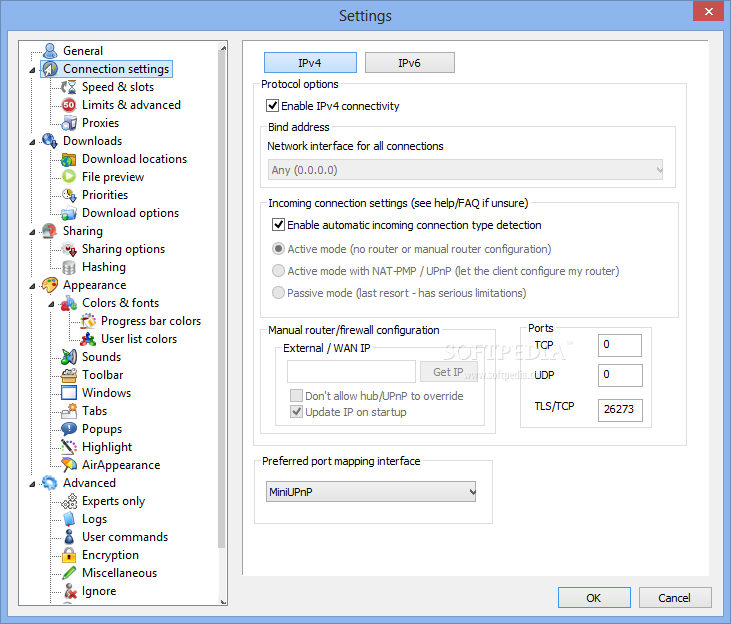
Task: Open the Network interface dropdown
Action: [x=465, y=170]
